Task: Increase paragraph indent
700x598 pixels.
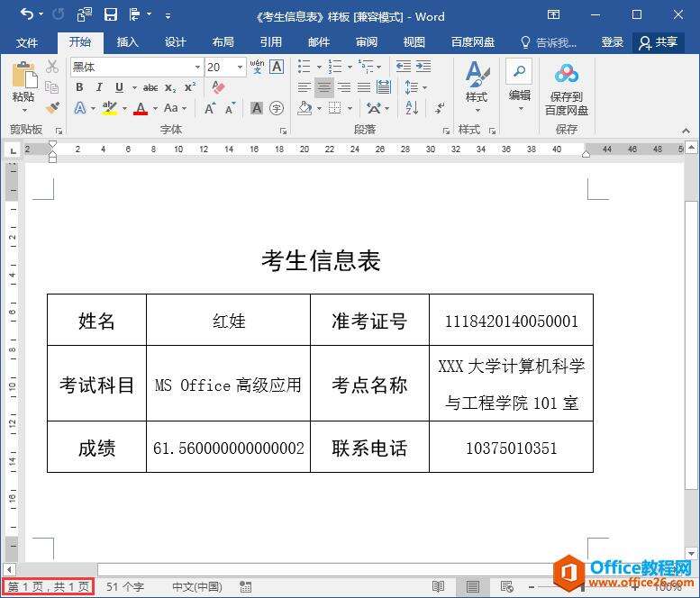Action: 423,67
